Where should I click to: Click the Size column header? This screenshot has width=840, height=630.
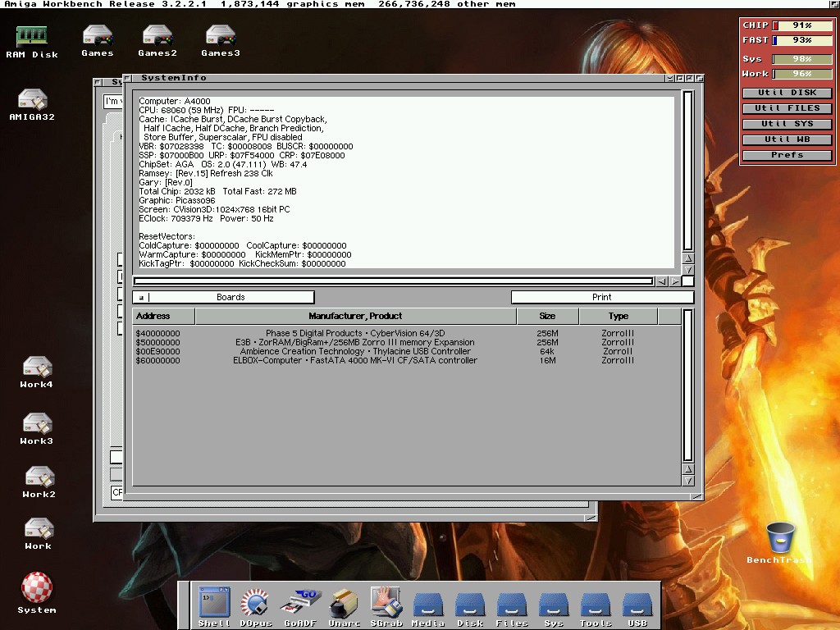point(547,316)
